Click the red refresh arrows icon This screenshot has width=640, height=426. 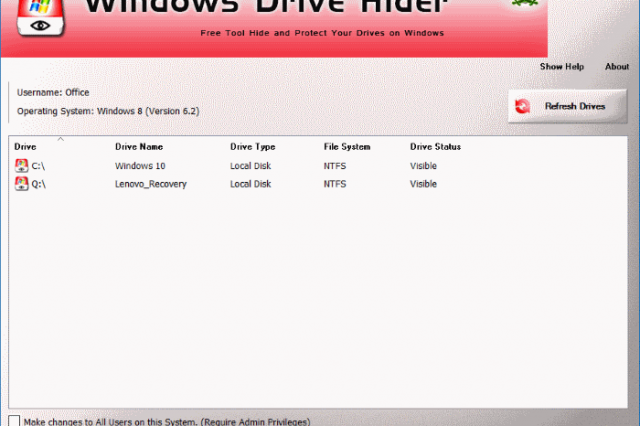pos(522,106)
